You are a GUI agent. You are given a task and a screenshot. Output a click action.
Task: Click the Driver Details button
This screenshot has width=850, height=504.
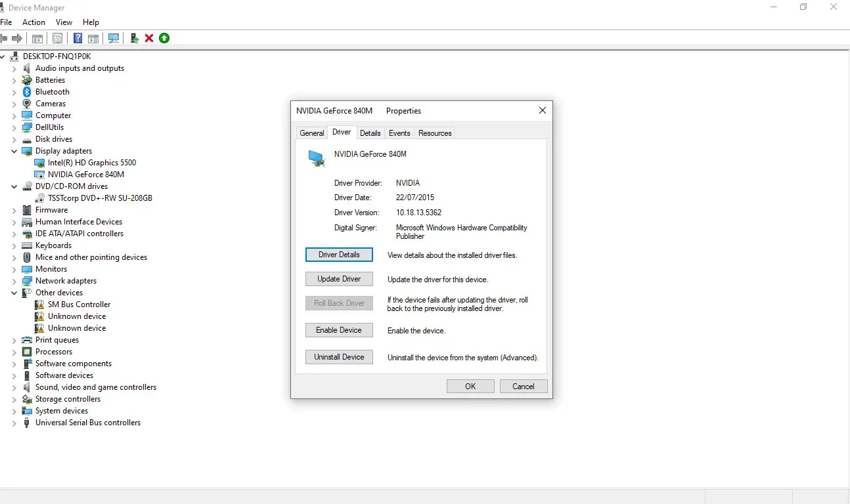[x=339, y=255]
